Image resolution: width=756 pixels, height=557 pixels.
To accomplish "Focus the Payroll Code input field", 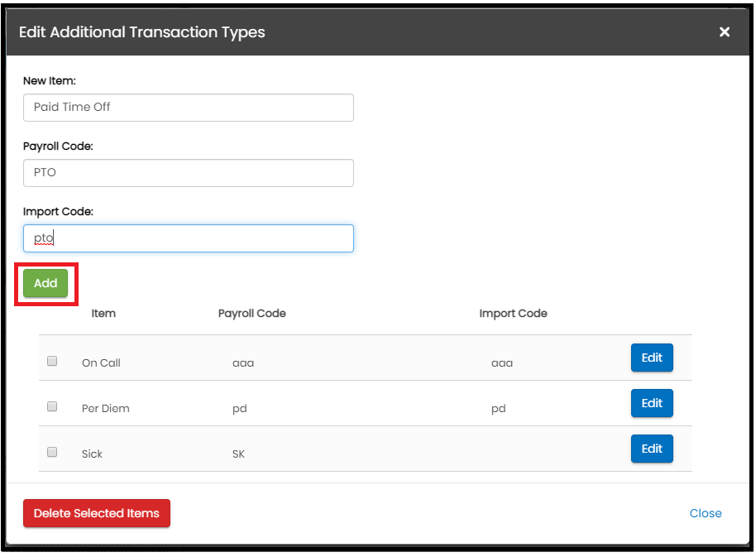I will click(x=188, y=173).
